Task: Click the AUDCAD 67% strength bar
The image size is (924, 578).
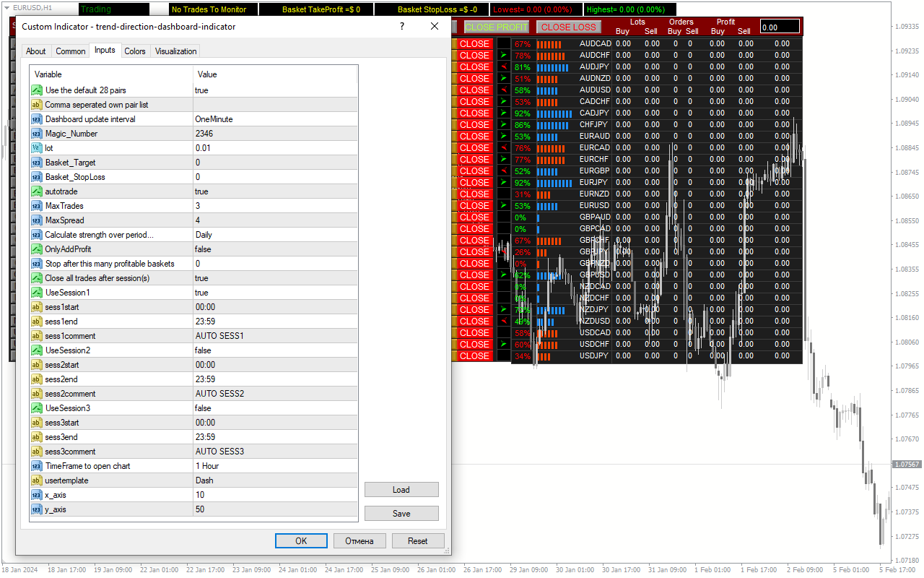Action: coord(549,44)
